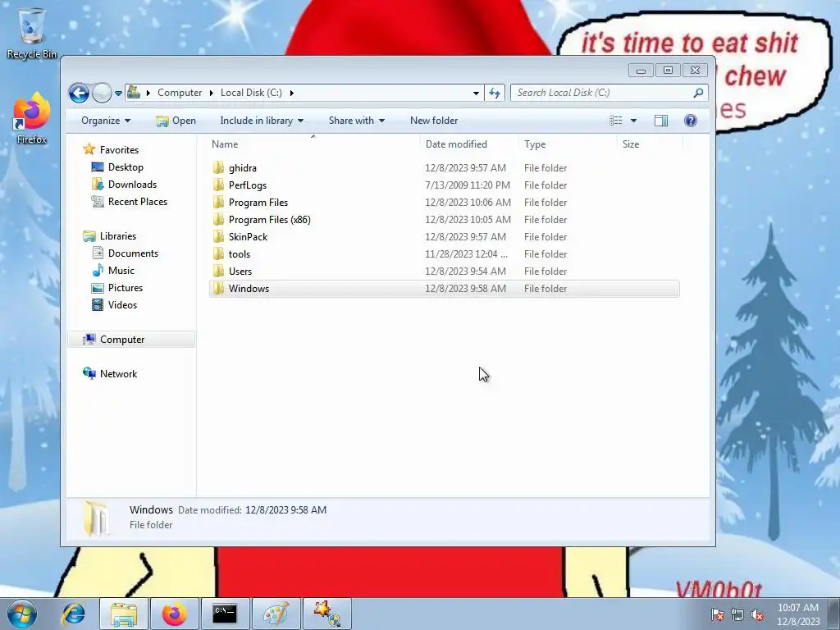Screen dimensions: 840x630
Task: Open the Paint taskbar icon
Action: tap(276, 614)
